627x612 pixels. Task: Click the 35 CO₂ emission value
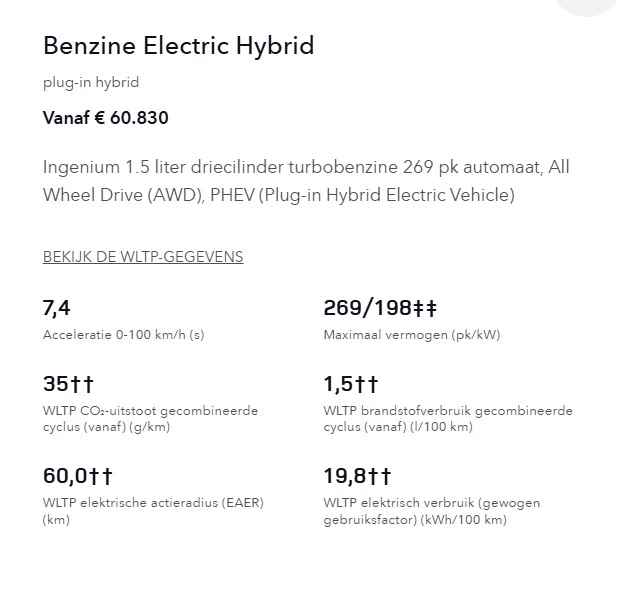pos(55,384)
